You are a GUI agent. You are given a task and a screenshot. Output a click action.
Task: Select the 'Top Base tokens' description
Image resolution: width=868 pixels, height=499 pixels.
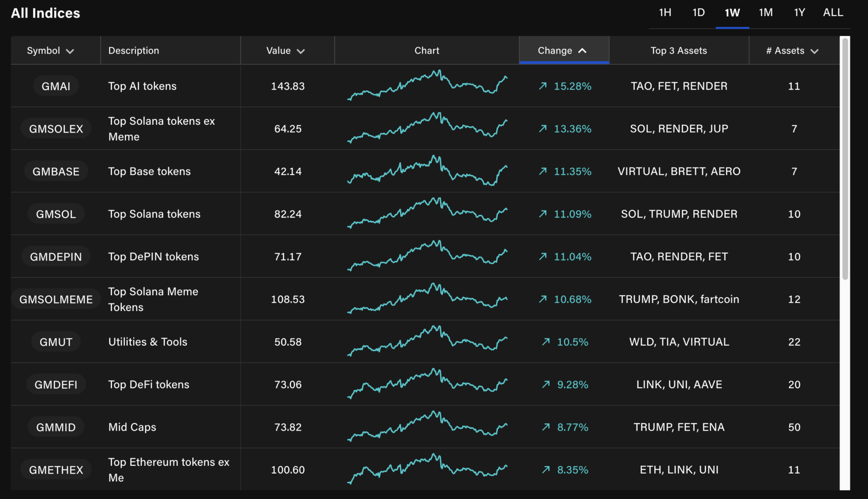tap(149, 171)
